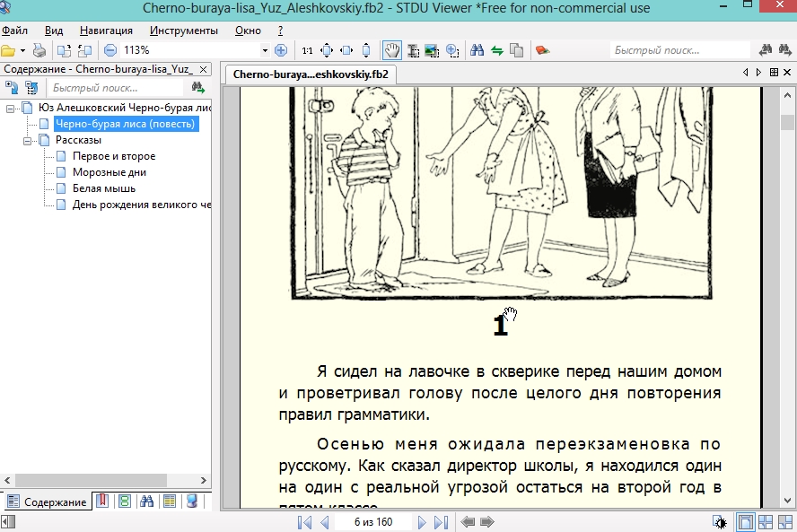Activate the region zoom magnifier tool
The width and height of the screenshot is (797, 532).
click(452, 51)
